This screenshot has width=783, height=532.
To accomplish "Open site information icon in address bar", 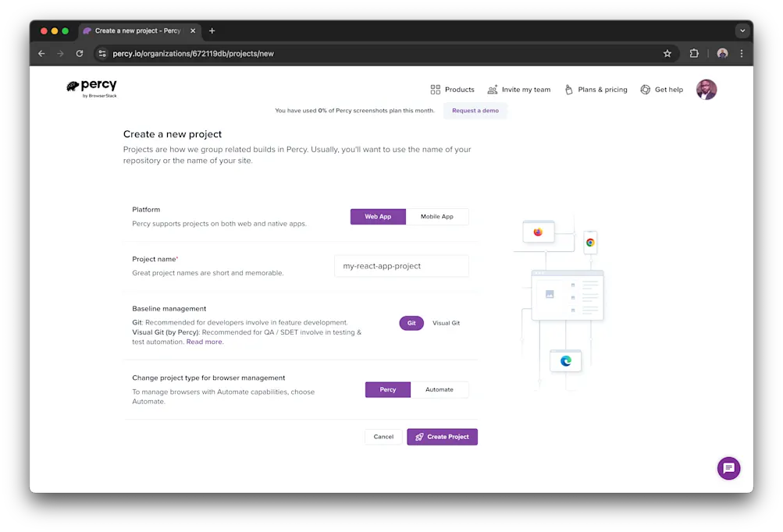I will (x=102, y=53).
